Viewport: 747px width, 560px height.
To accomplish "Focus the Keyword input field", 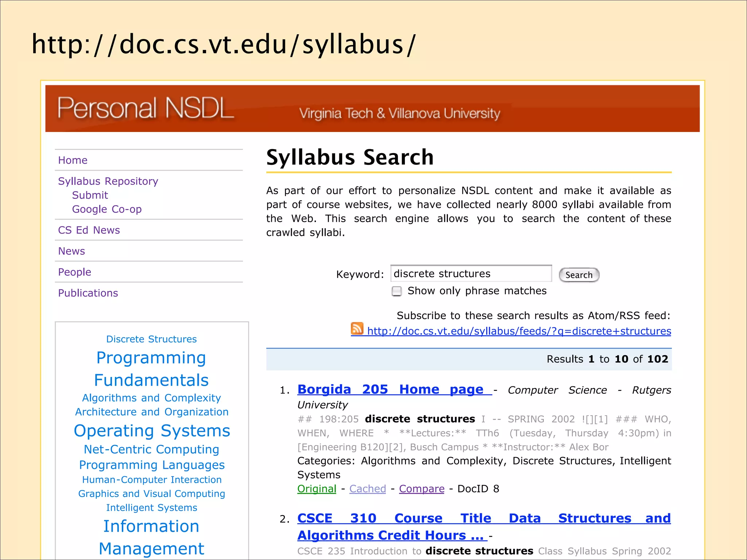I will 471,274.
